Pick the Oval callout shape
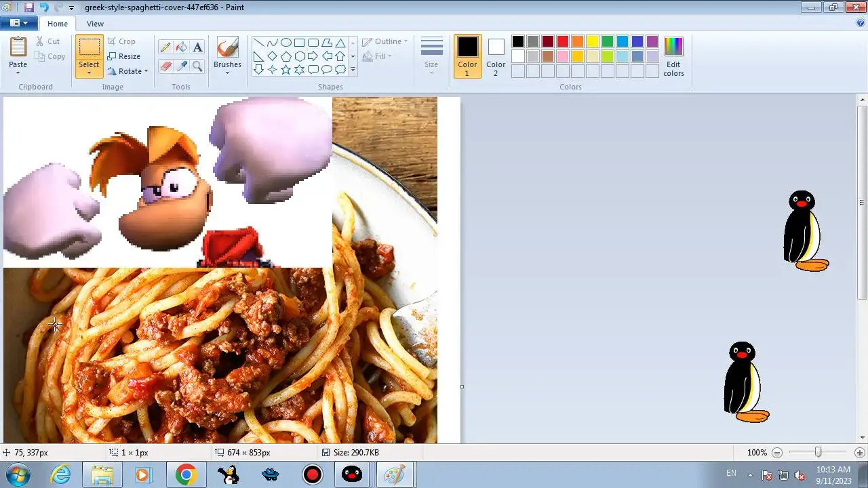868x488 pixels. 326,69
